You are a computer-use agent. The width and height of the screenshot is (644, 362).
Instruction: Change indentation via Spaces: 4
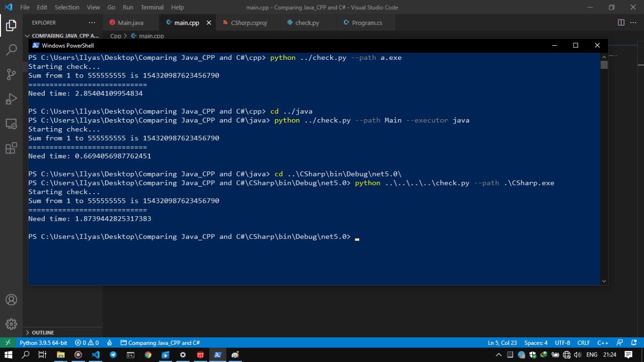point(536,343)
